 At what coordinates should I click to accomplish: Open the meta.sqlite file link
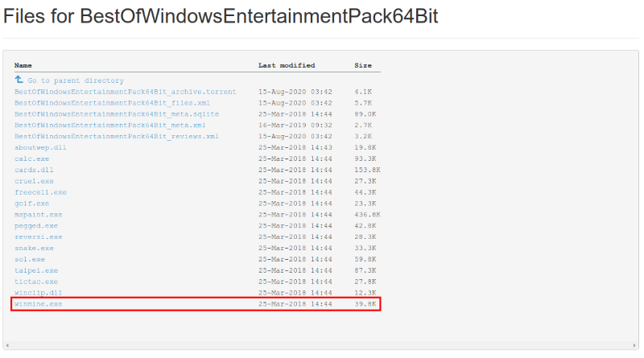point(116,114)
